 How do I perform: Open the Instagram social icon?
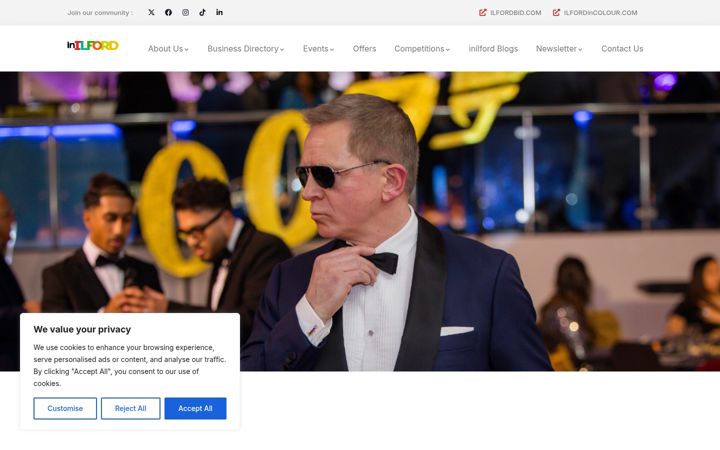click(186, 12)
